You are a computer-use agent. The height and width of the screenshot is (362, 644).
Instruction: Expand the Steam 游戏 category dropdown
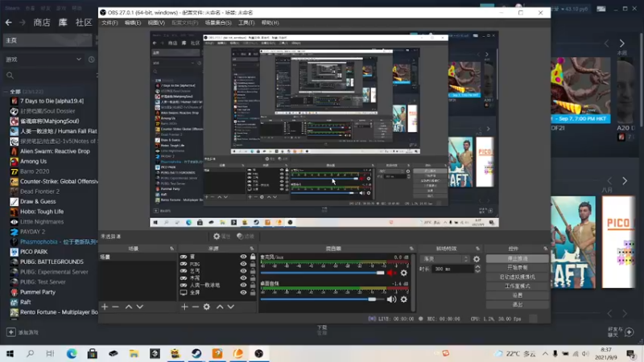(x=78, y=60)
